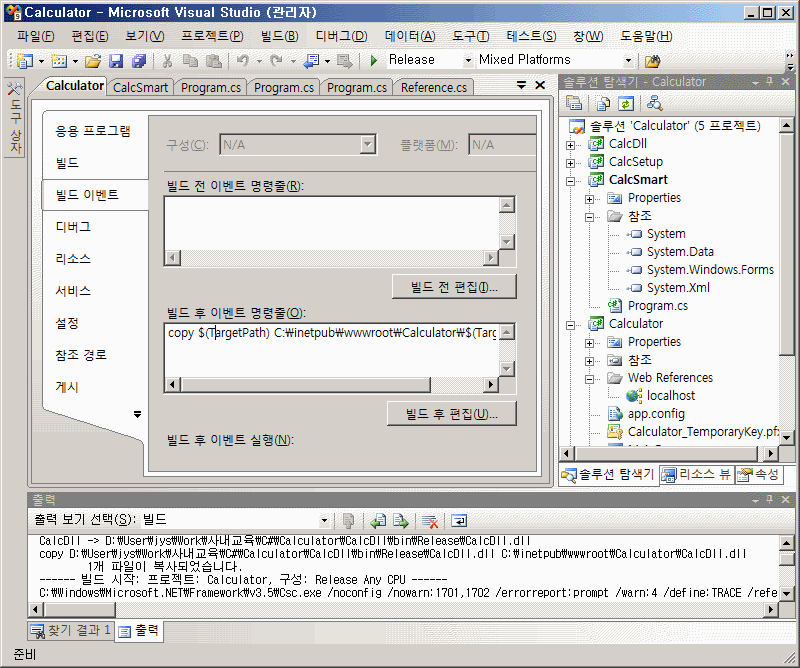Toggle word wrap in Output pane
This screenshot has height=668, width=800.
(x=459, y=521)
